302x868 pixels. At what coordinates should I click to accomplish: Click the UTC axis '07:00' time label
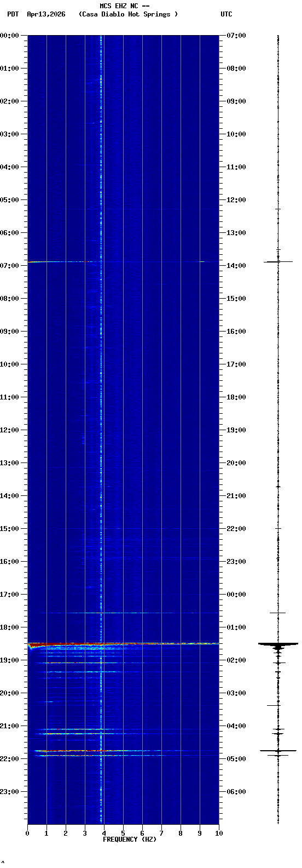pyautogui.click(x=236, y=36)
